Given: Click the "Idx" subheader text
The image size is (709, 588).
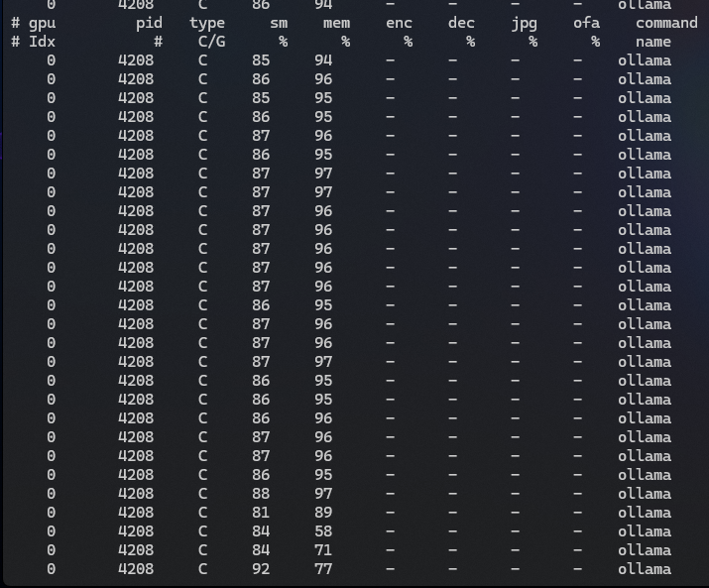Looking at the screenshot, I should coord(42,42).
